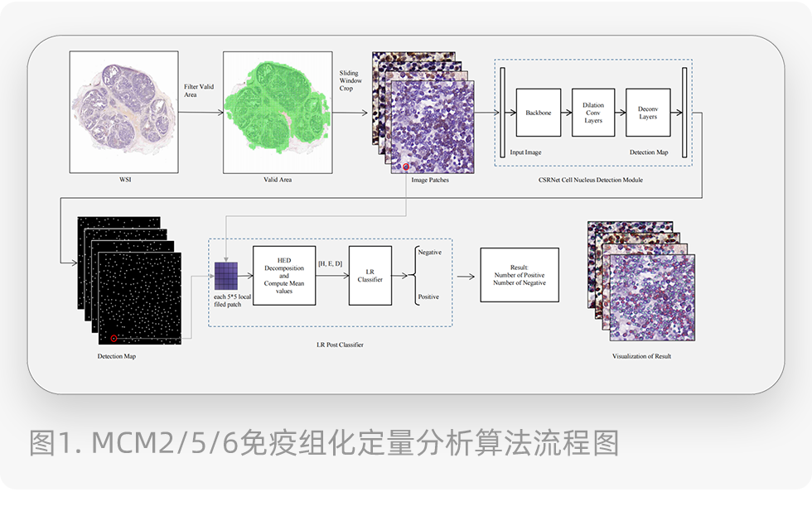Click the 'Positive' output label

pos(428,296)
